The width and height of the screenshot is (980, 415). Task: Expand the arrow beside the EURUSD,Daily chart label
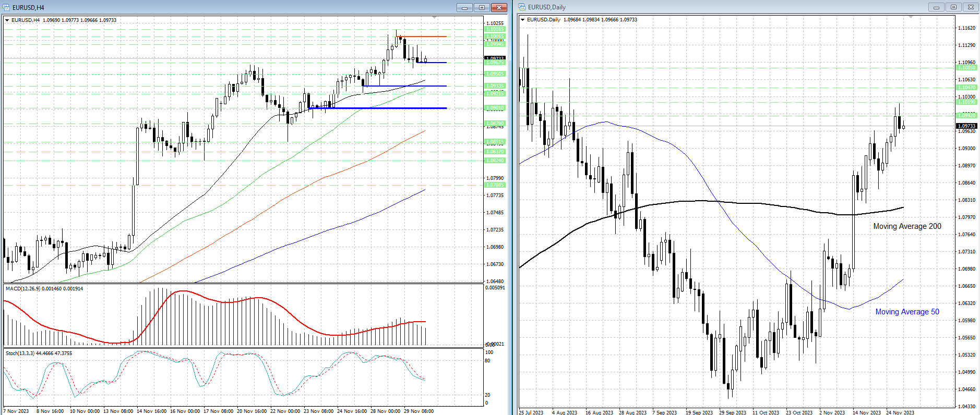point(522,20)
